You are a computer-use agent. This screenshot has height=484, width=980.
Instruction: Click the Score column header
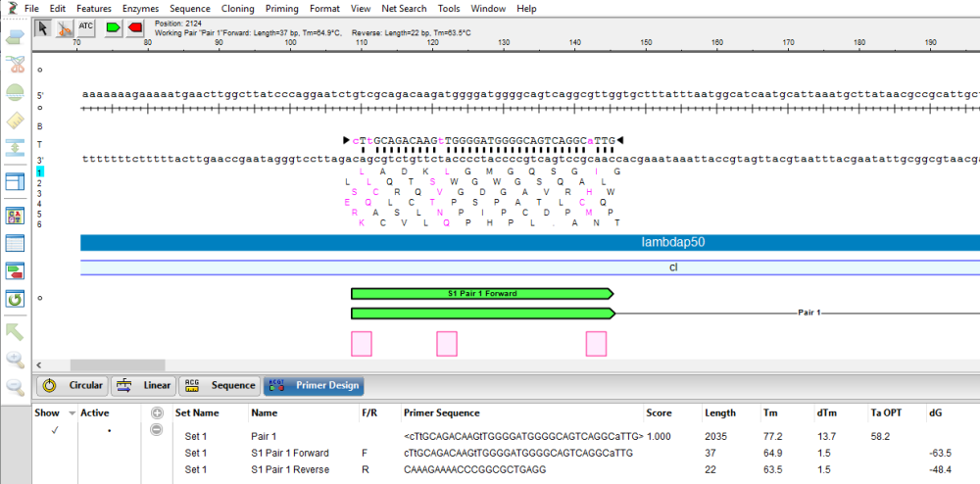(x=660, y=413)
